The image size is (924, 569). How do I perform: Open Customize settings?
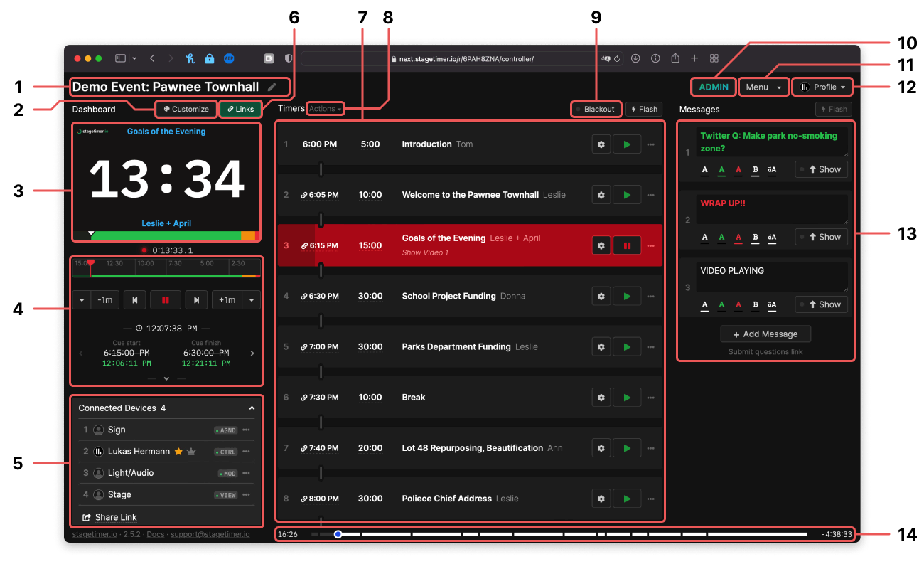[x=186, y=110]
